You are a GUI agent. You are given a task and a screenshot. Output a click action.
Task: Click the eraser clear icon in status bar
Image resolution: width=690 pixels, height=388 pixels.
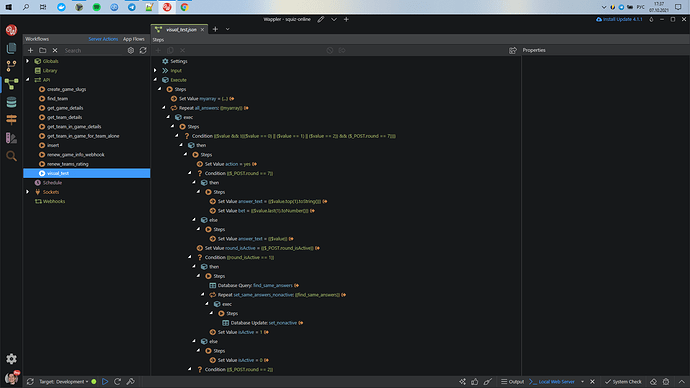click(653, 381)
